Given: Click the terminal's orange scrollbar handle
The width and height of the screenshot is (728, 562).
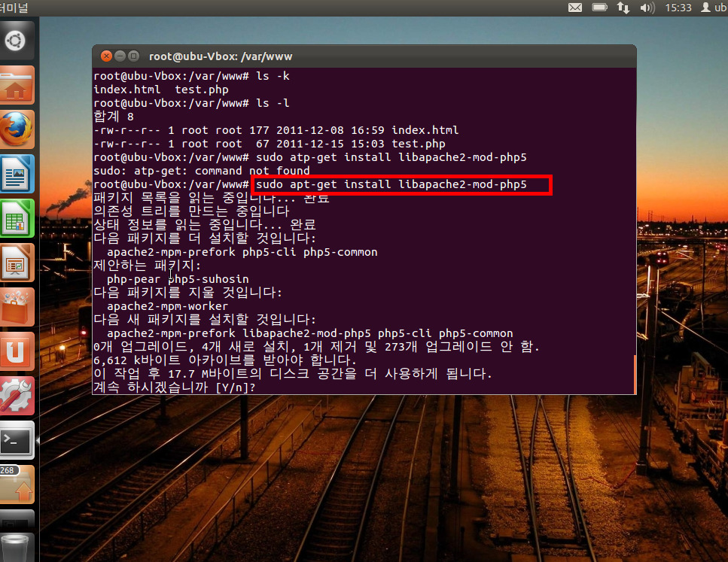Looking at the screenshot, I should point(635,375).
